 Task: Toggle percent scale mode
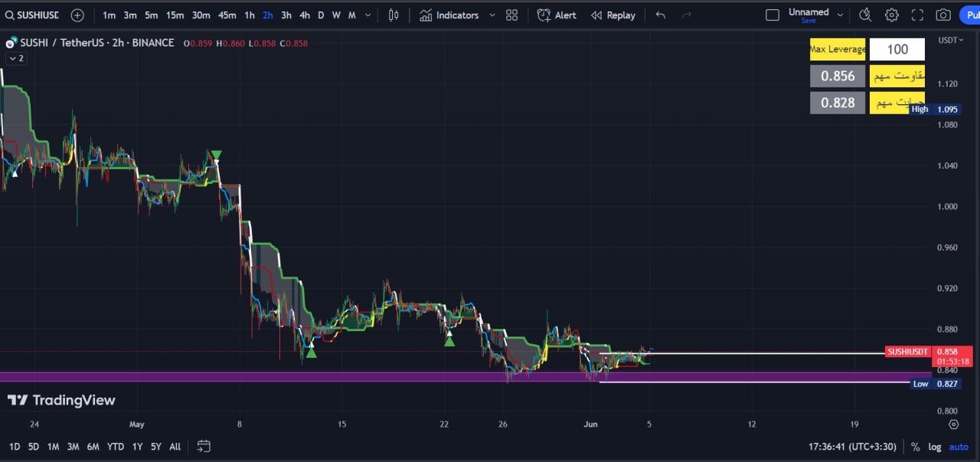(x=916, y=447)
